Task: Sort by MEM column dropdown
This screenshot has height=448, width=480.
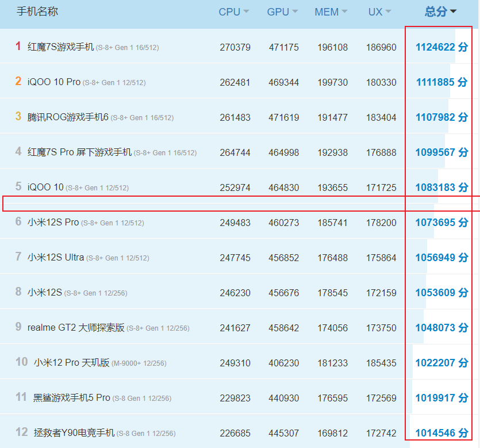Action: click(x=331, y=12)
